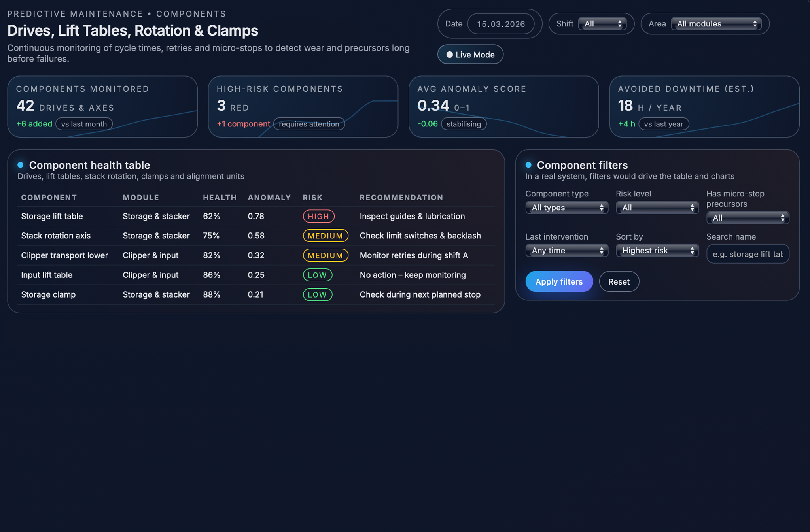
Task: Click the 'vs last month' pill
Action: coord(84,124)
